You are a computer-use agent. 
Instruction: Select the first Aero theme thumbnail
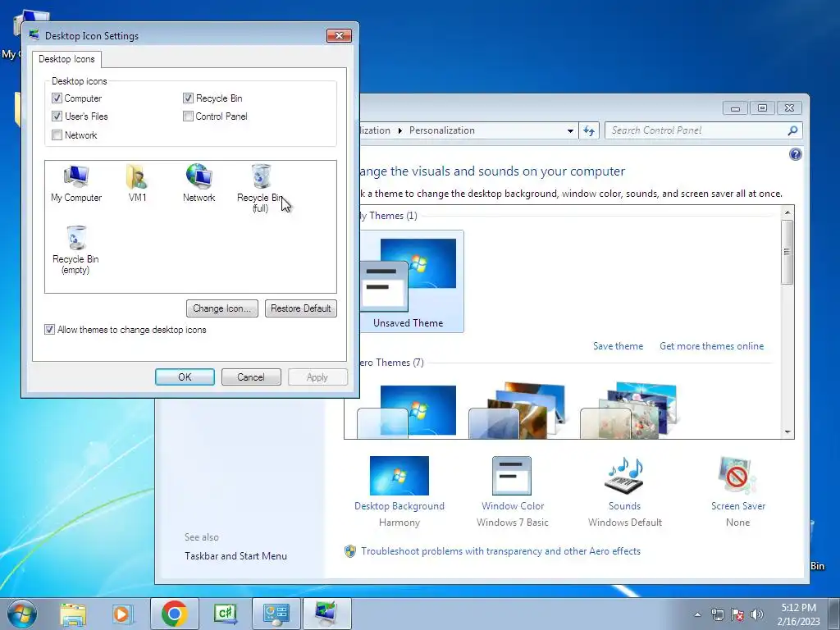coord(407,410)
